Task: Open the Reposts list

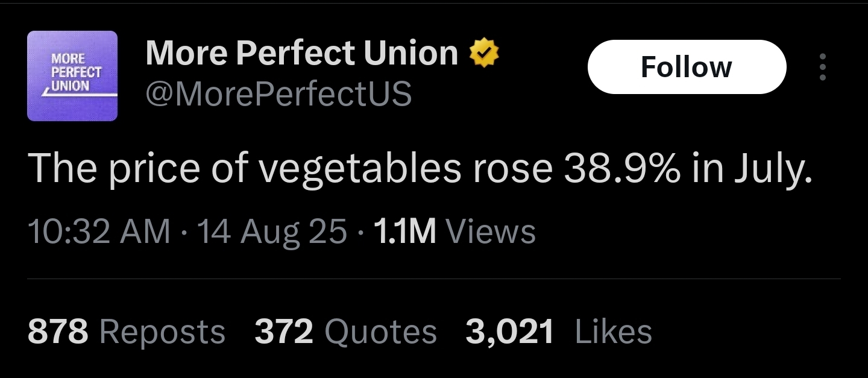Action: click(x=162, y=332)
